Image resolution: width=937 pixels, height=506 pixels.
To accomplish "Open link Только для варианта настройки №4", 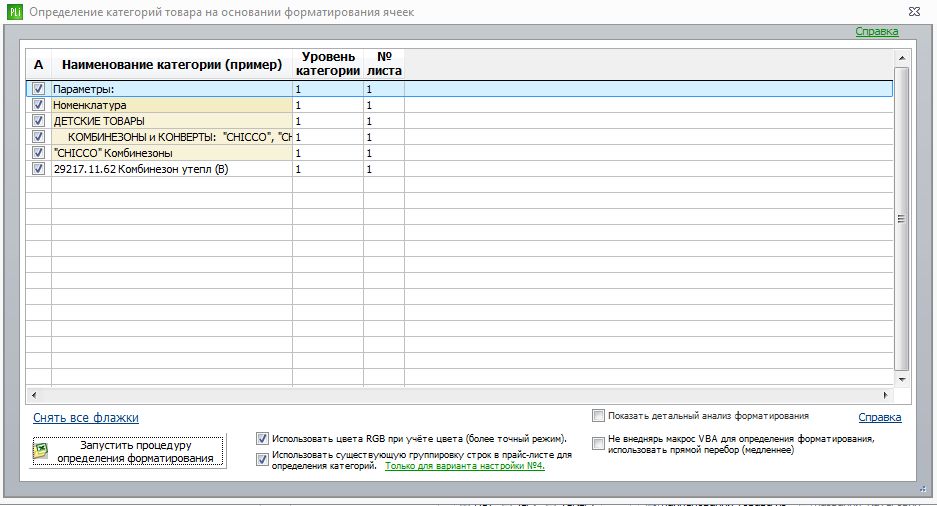I will pos(465,466).
